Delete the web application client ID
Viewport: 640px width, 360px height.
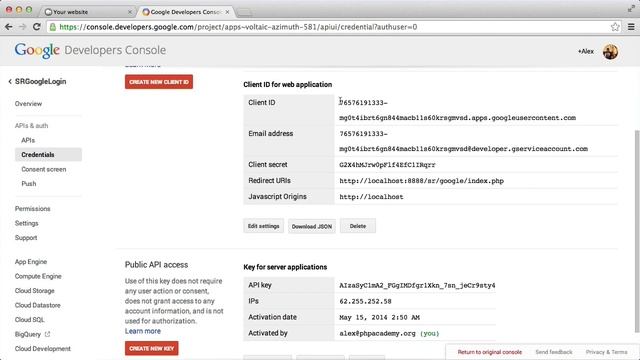pos(358,226)
